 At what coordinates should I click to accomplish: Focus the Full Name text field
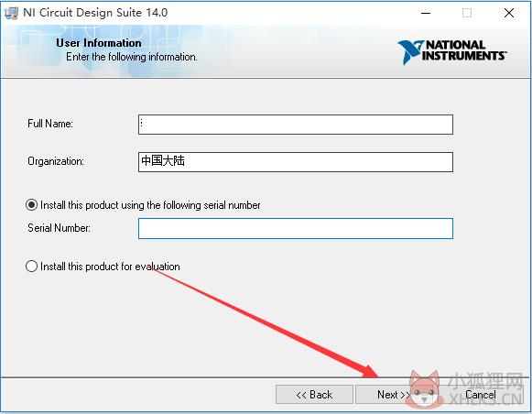point(296,125)
